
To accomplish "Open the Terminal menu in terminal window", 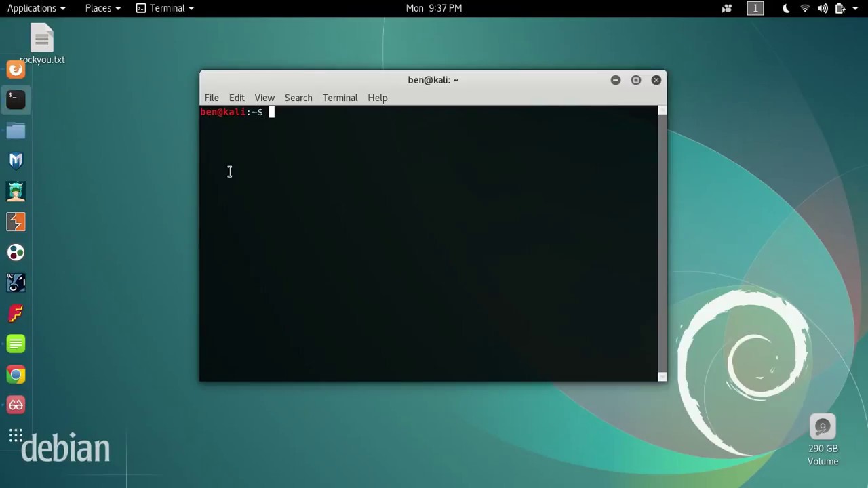I will 340,98.
